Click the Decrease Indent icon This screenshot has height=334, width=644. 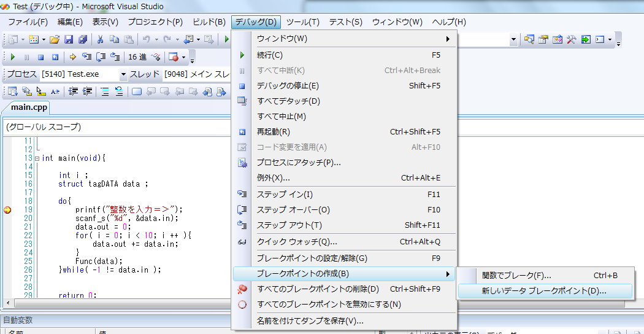coord(73,91)
